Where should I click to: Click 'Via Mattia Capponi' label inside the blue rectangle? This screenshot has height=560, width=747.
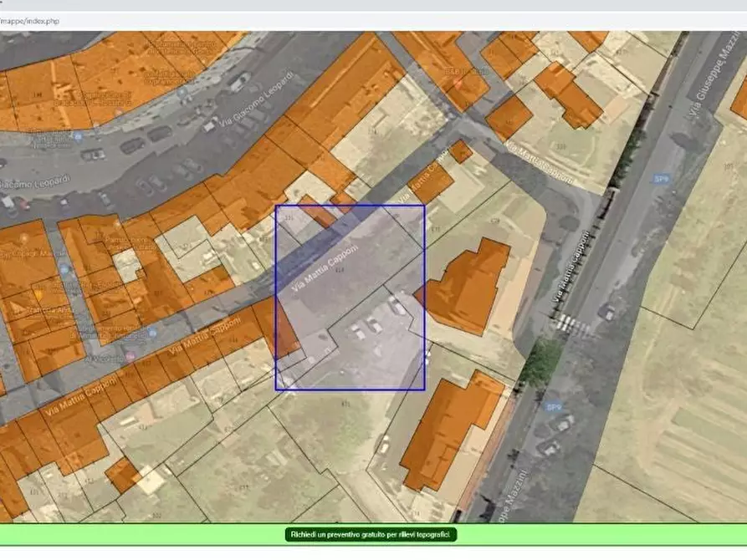(x=325, y=268)
